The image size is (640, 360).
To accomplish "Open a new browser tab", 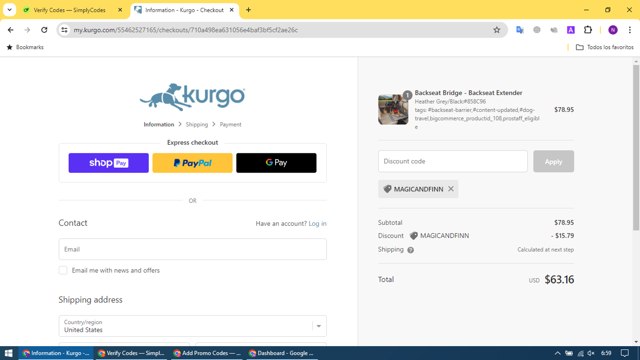I will point(248,10).
